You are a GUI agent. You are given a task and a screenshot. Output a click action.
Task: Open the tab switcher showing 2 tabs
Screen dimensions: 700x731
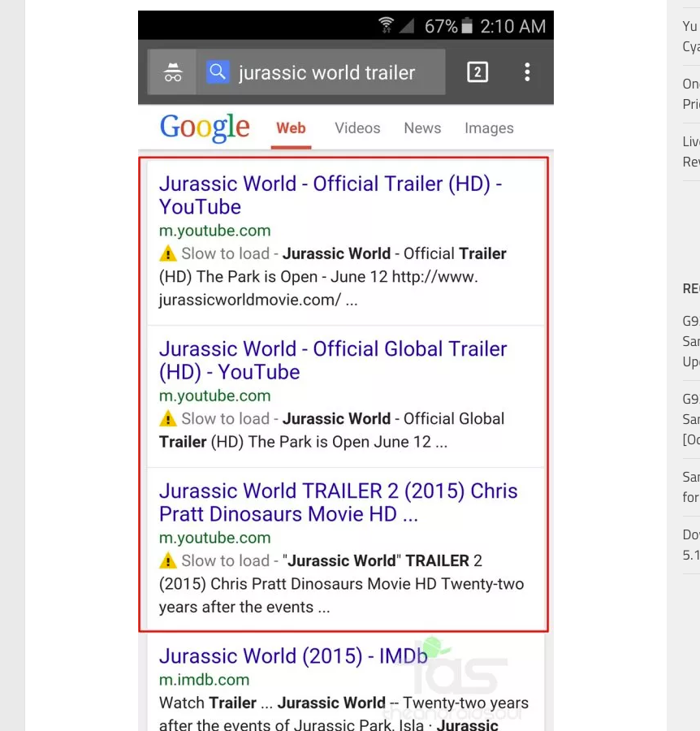tap(477, 72)
